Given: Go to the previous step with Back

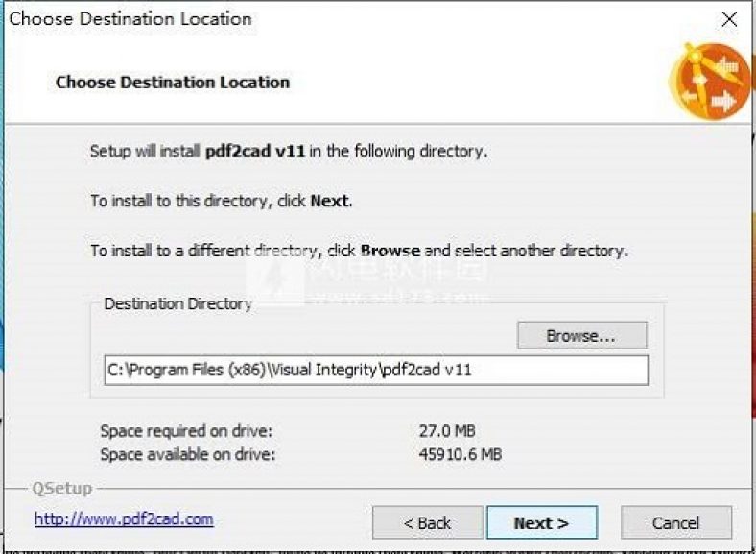Looking at the screenshot, I should point(427,523).
